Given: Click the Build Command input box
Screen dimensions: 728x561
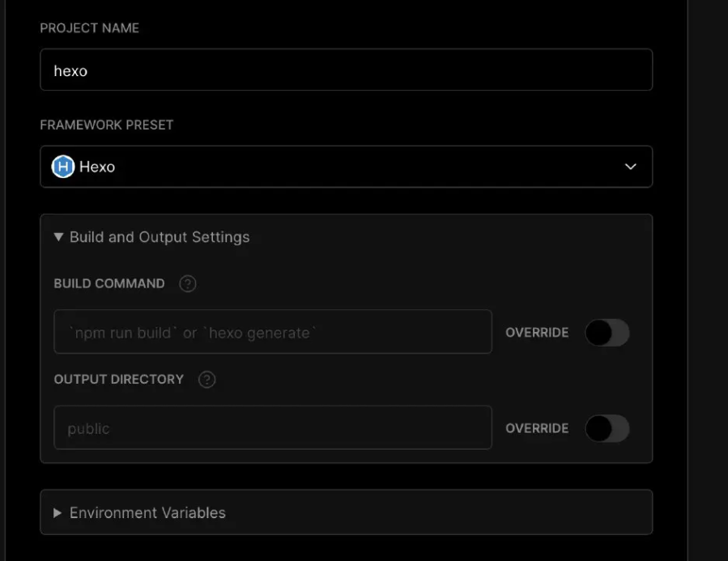Looking at the screenshot, I should [x=272, y=332].
